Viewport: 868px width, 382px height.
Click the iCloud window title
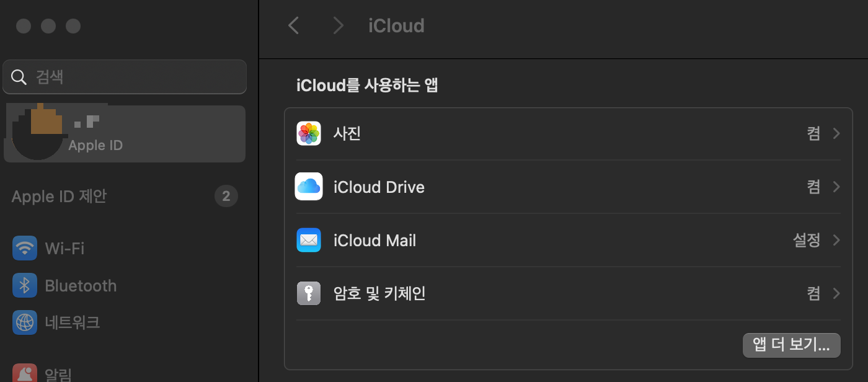[396, 26]
